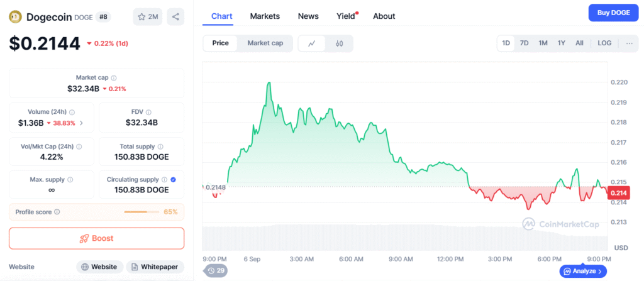Select the 7D time range
The width and height of the screenshot is (644, 281).
[x=524, y=43]
